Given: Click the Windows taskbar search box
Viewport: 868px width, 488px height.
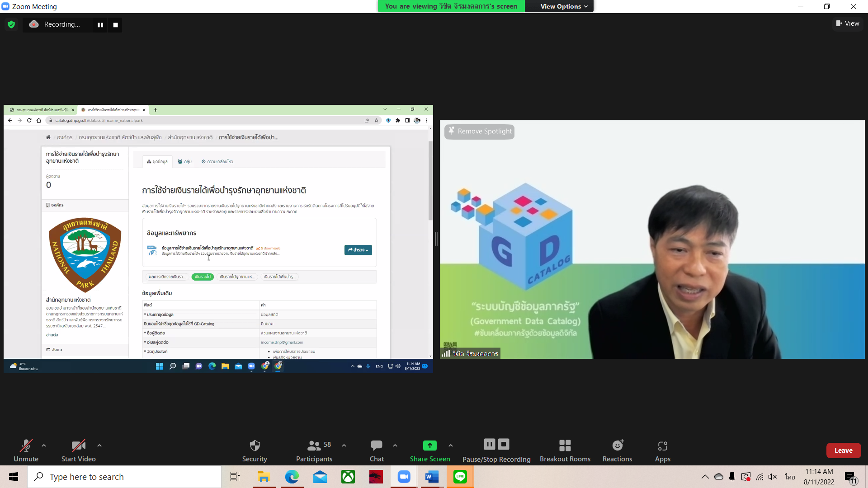Looking at the screenshot, I should pos(124,477).
